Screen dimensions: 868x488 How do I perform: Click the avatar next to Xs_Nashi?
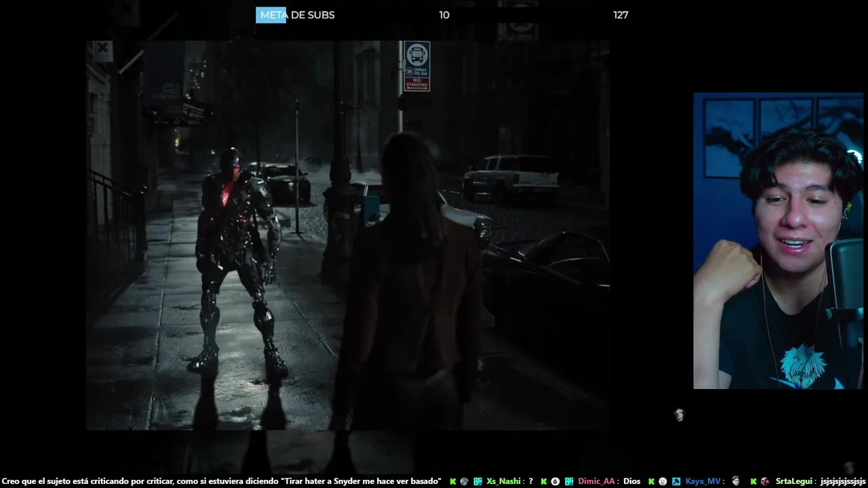pos(465,481)
